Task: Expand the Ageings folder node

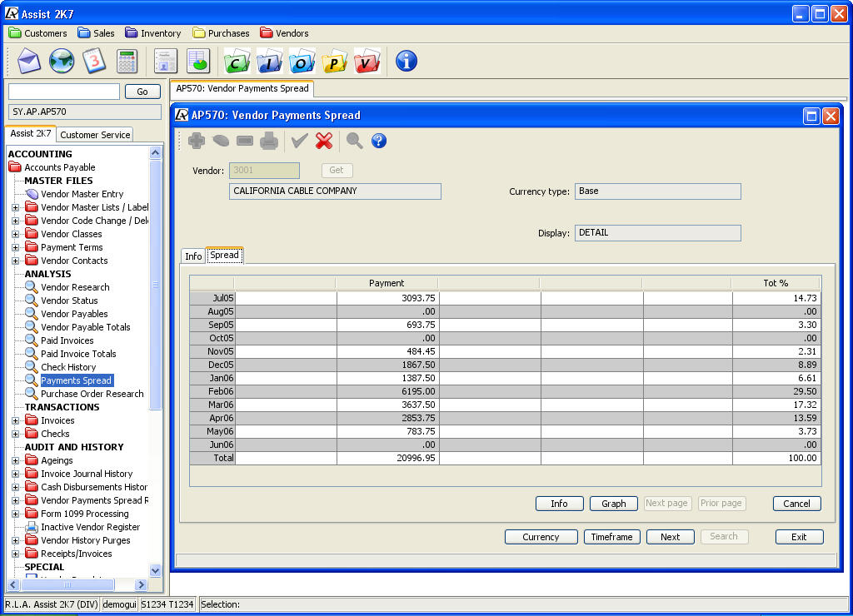Action: pos(15,460)
